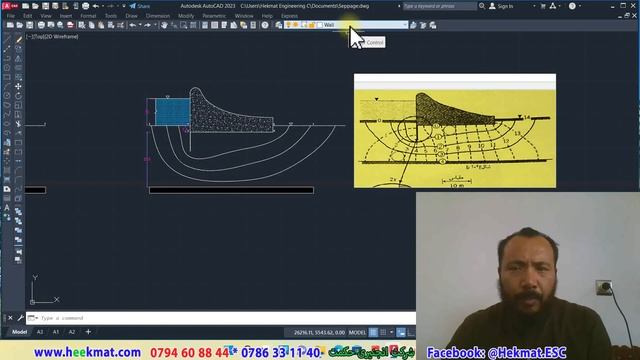Open the Insert menu
The width and height of the screenshot is (640, 360).
coord(66,16)
